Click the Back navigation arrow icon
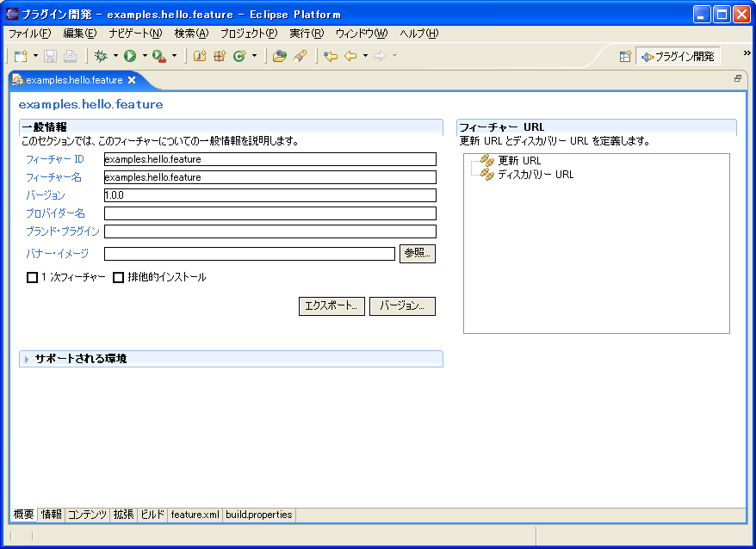Screen dimensions: 756x549 (x=350, y=56)
